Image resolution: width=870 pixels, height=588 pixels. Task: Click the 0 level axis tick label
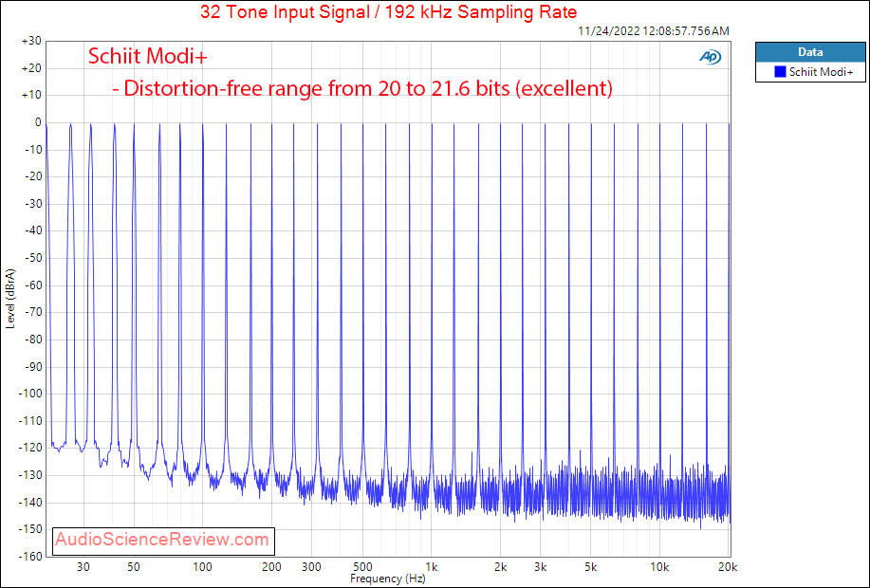[38, 122]
